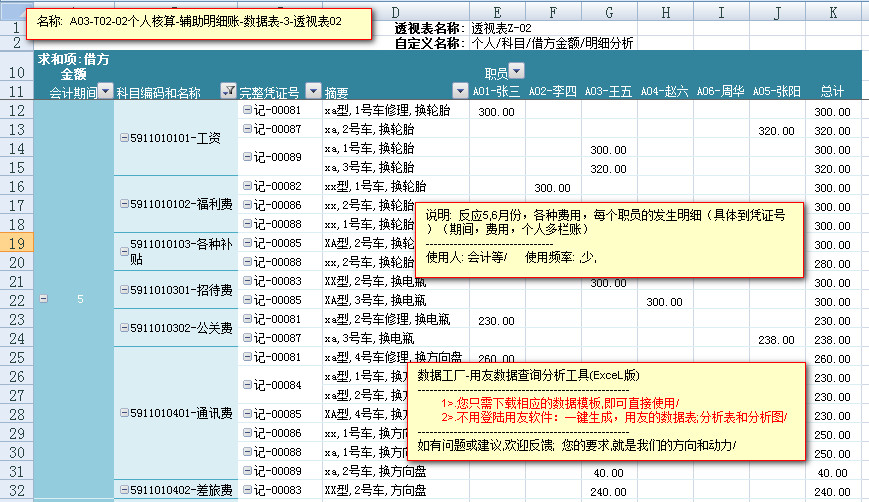
Task: Collapse the 5911010401-通讯费 group minus icon
Action: (124, 414)
